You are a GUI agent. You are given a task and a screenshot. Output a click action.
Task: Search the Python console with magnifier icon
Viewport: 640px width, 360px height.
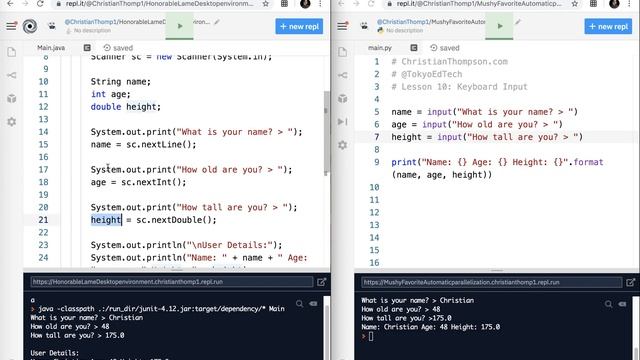click(x=609, y=304)
